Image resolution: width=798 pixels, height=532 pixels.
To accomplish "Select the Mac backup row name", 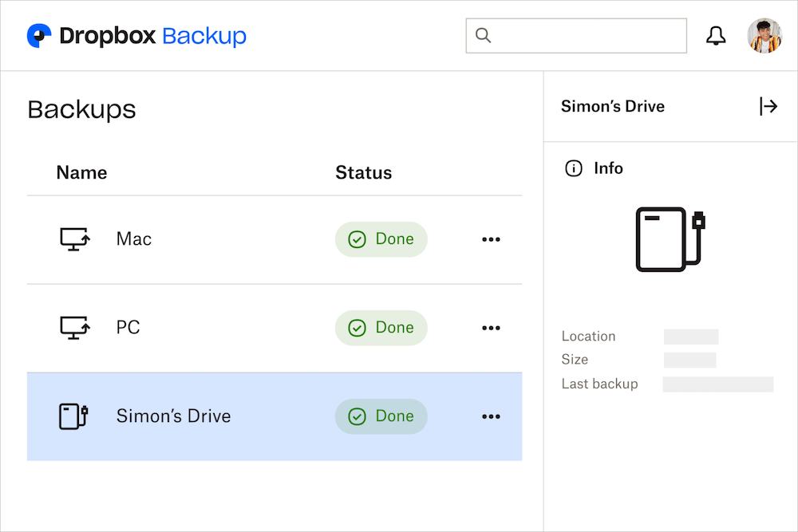I will tap(134, 239).
